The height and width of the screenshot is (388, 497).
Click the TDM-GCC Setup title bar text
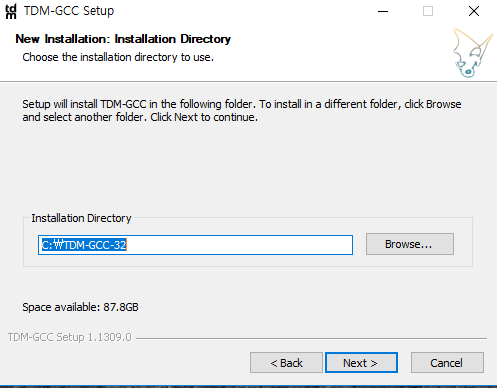pyautogui.click(x=69, y=11)
